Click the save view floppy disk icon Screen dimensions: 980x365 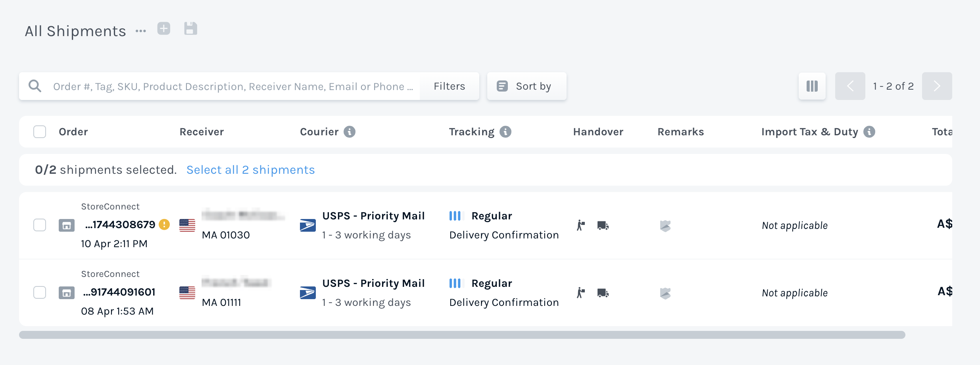tap(190, 29)
